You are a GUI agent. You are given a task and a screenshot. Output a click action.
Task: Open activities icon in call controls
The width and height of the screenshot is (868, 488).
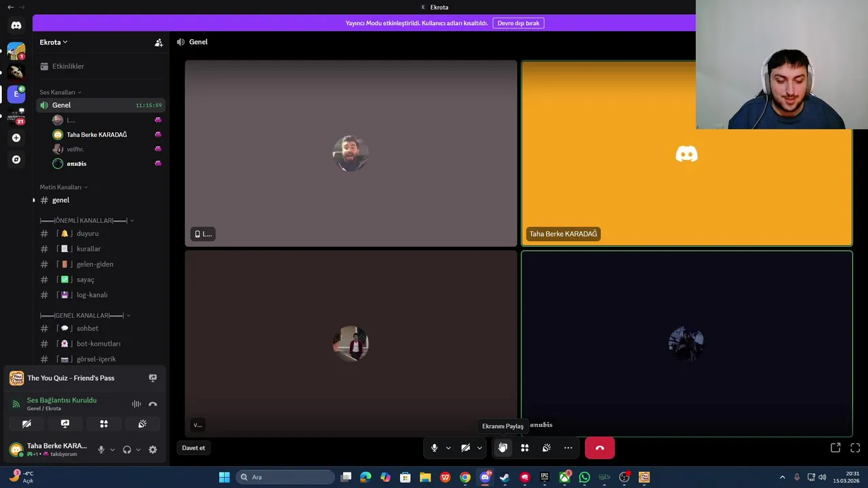pos(524,448)
